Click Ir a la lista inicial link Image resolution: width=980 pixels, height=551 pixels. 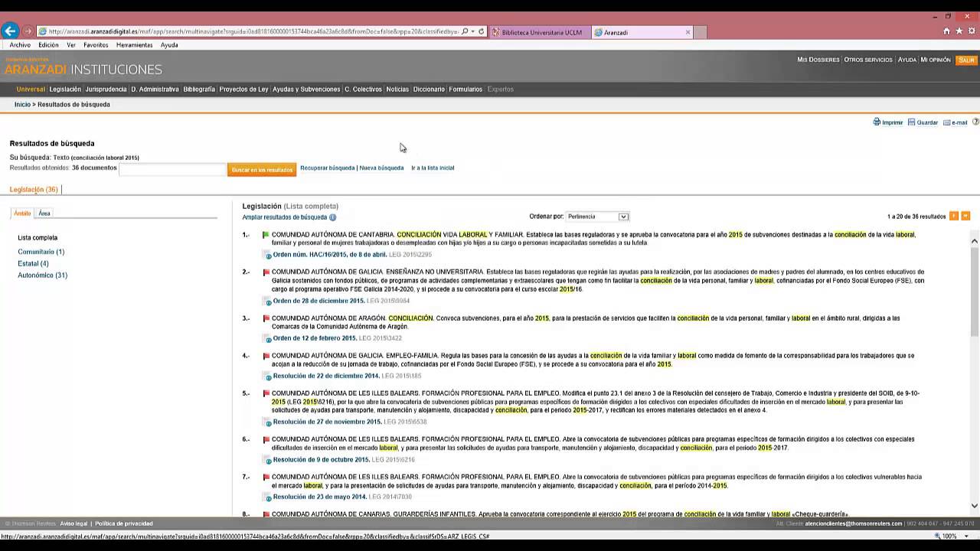pyautogui.click(x=433, y=168)
